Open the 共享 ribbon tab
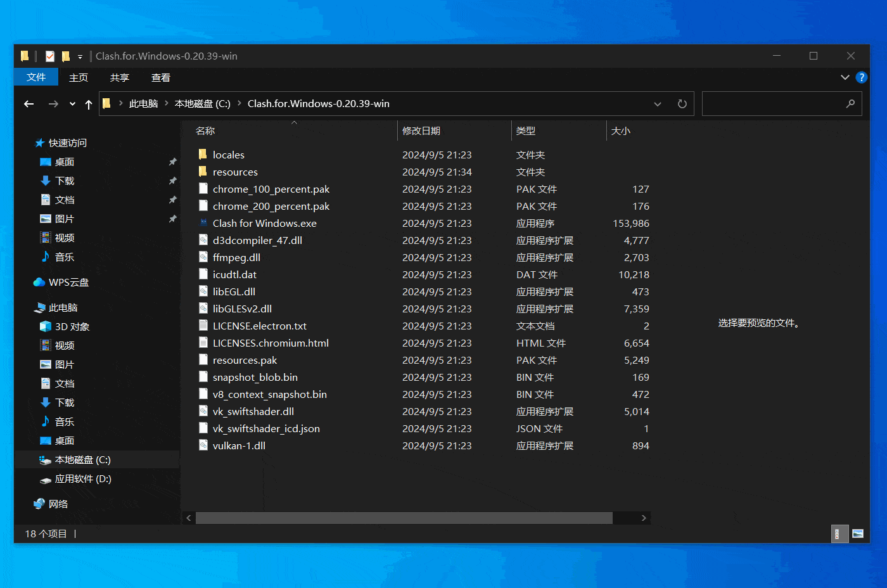Screen dimensions: 887x588 coord(119,77)
